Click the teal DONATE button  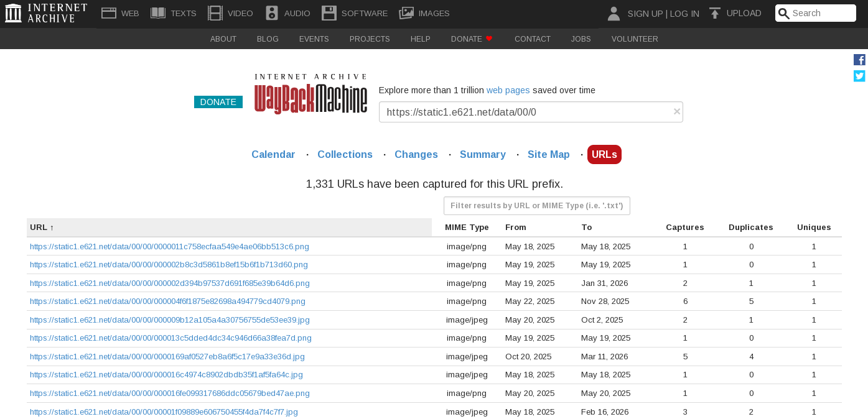point(218,102)
